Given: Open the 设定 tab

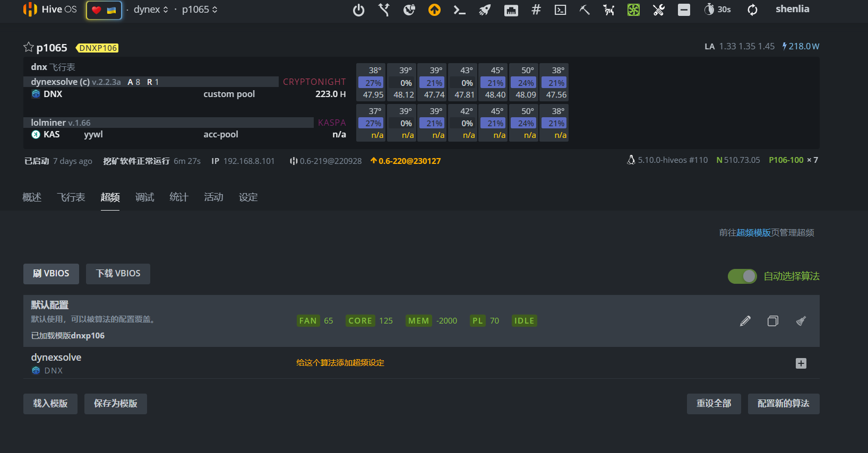Looking at the screenshot, I should [248, 197].
